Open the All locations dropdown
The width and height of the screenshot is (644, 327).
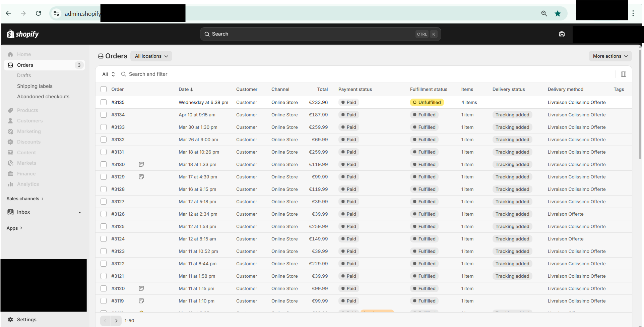point(151,56)
